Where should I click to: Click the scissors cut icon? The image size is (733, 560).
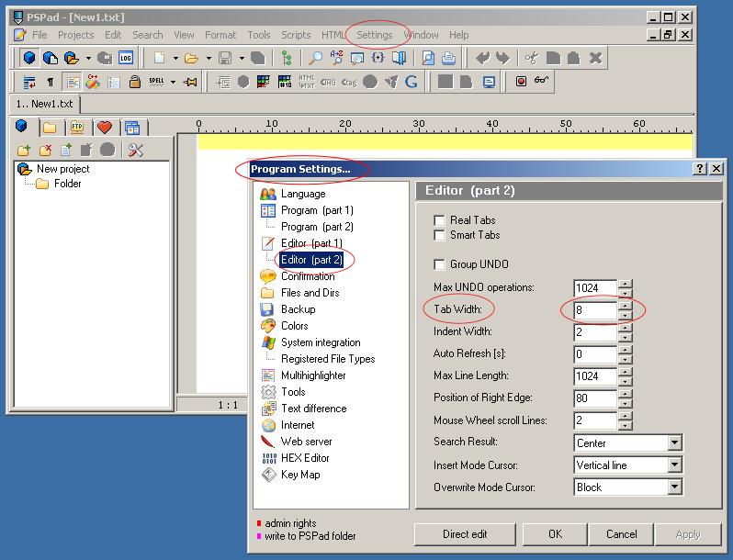click(531, 58)
